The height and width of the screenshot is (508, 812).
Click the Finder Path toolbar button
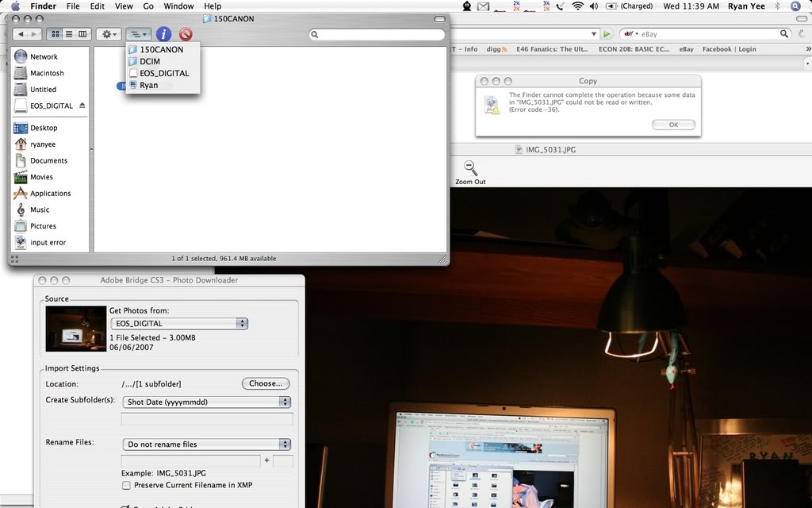coord(138,34)
